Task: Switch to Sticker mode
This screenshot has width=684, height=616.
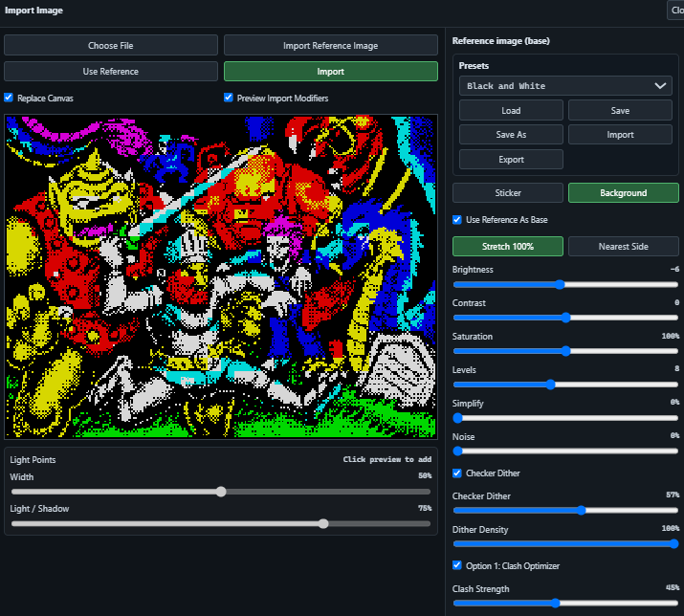Action: click(x=508, y=193)
